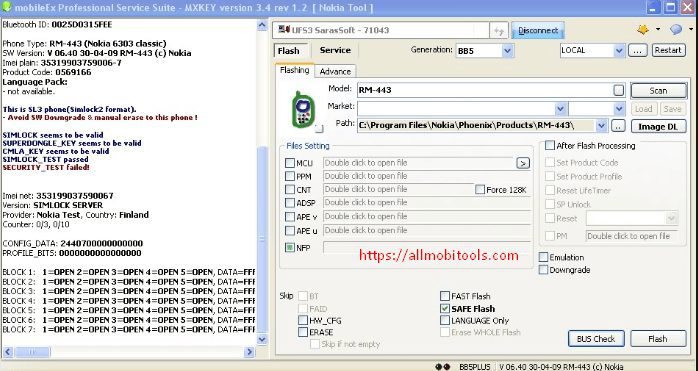This screenshot has height=371, width=698.
Task: Enable the PPM file checkbox
Action: pos(290,176)
